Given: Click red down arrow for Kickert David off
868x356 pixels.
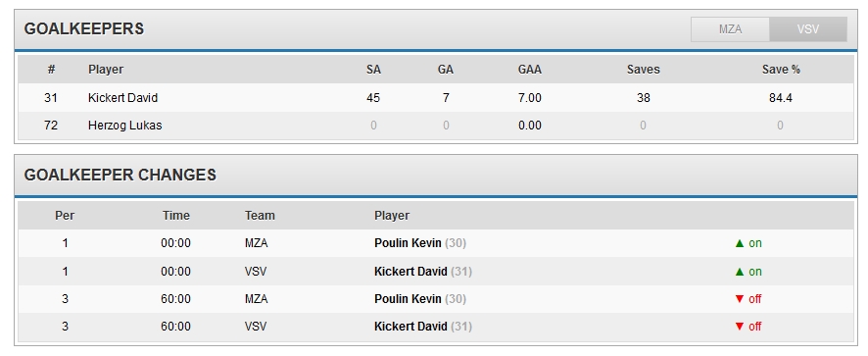Looking at the screenshot, I should click(739, 328).
